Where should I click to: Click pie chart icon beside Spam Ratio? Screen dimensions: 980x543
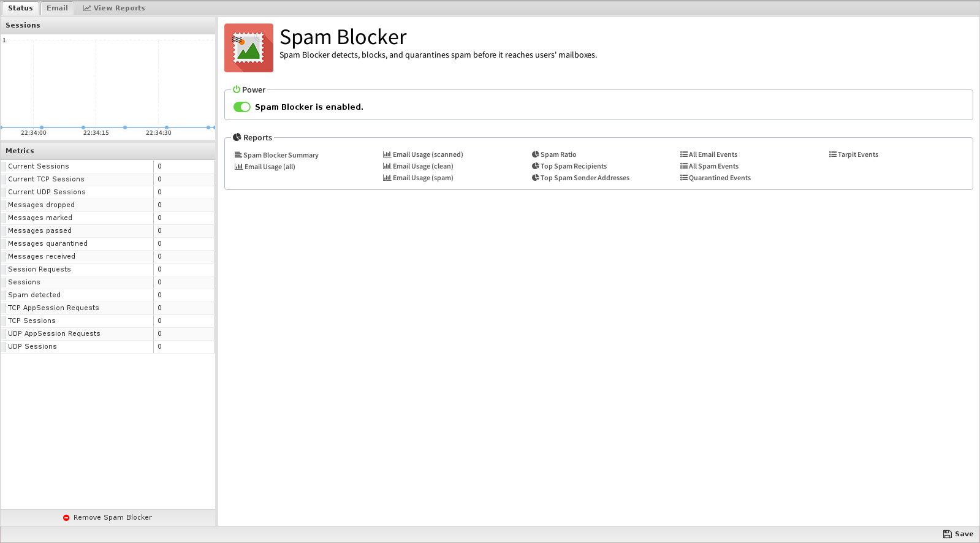tap(535, 154)
